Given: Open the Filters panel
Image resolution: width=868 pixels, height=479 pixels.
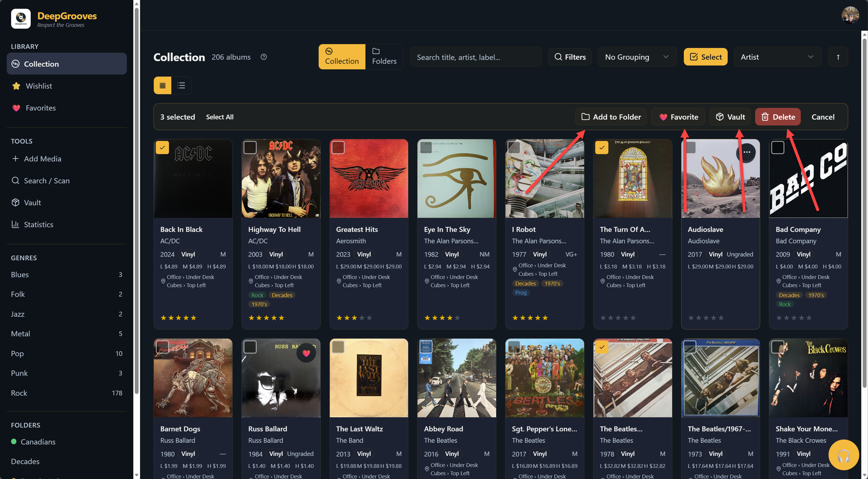Looking at the screenshot, I should (x=570, y=57).
